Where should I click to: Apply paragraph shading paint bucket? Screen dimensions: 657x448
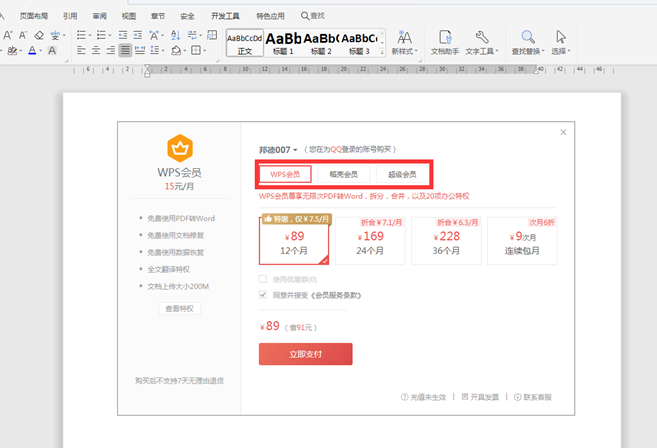click(x=176, y=51)
